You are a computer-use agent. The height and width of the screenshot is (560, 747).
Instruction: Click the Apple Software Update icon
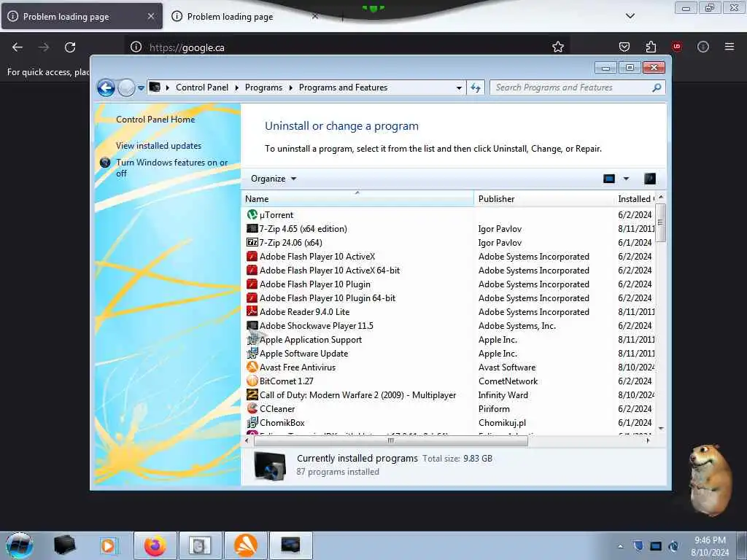pos(252,354)
